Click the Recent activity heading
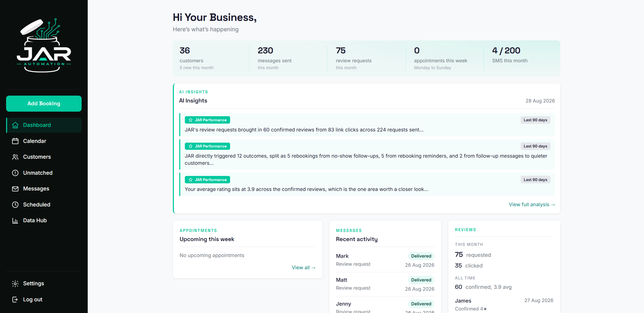The width and height of the screenshot is (644, 313). [357, 239]
